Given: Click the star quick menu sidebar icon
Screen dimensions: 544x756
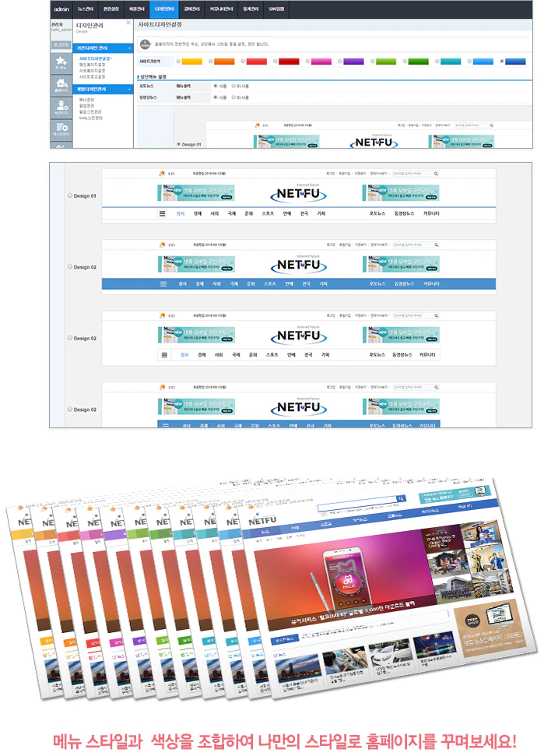Looking at the screenshot, I should click(x=61, y=64).
